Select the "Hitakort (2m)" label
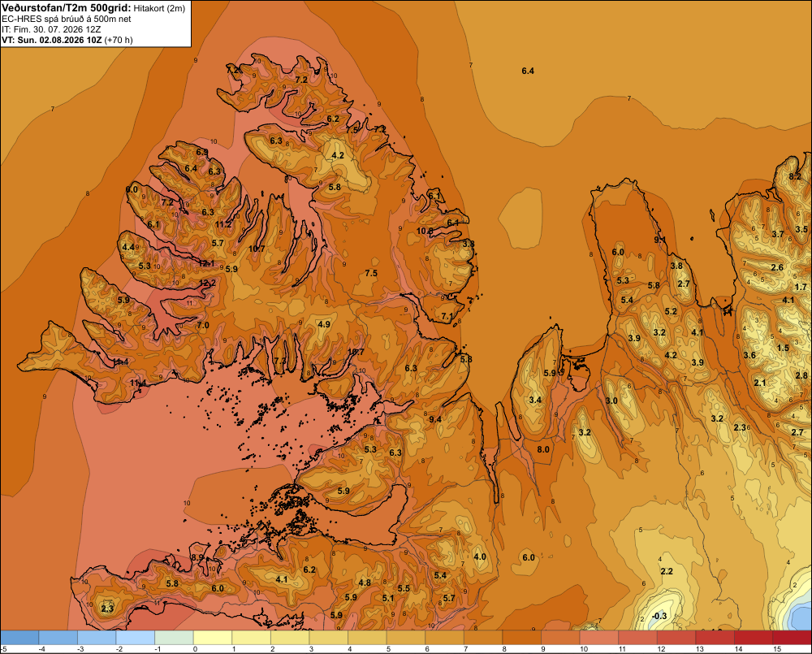 pos(159,8)
